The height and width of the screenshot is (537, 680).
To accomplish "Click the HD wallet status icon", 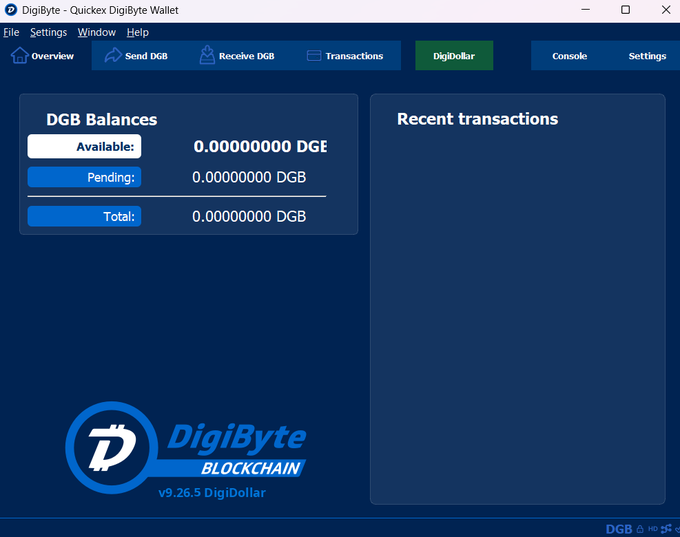I will coord(653,529).
